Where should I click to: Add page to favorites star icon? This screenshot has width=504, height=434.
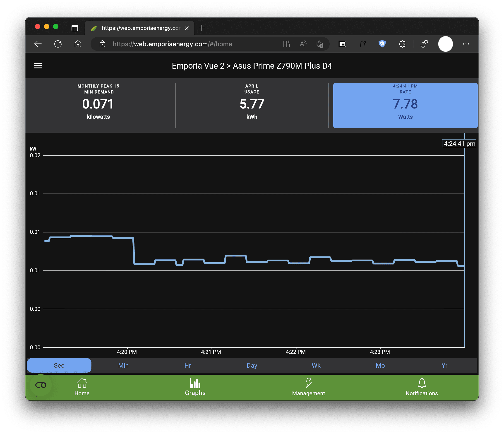(x=319, y=44)
